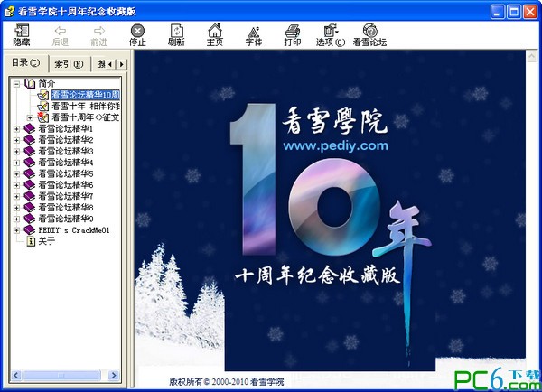Click the purple book icon of PEDIY's CrackMe01
This screenshot has width=542, height=392.
coord(30,230)
